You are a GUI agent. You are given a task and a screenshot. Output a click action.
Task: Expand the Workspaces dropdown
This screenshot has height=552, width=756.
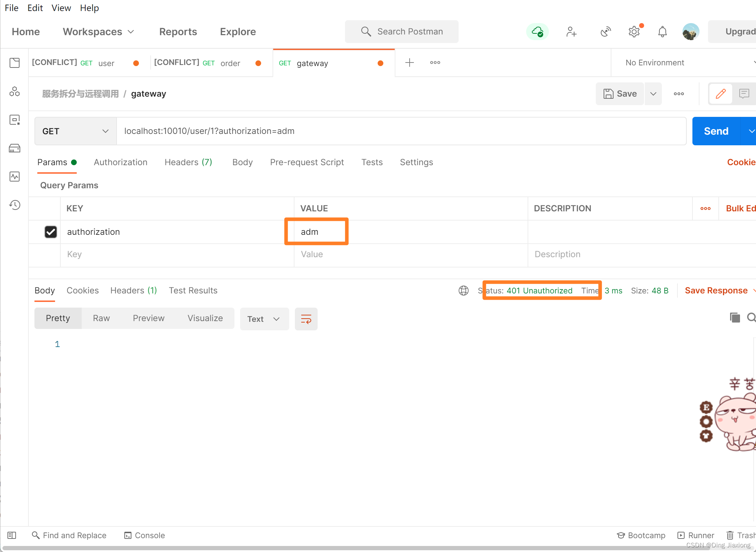click(98, 32)
